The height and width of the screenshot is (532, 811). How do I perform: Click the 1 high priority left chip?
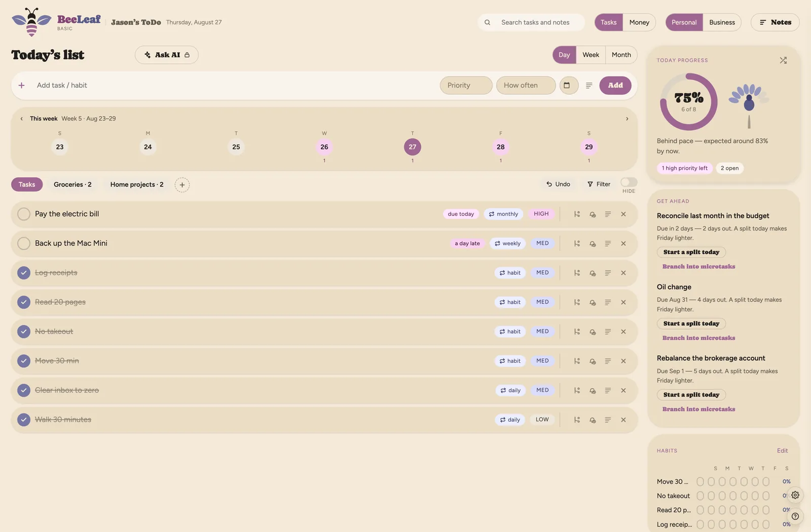point(684,168)
